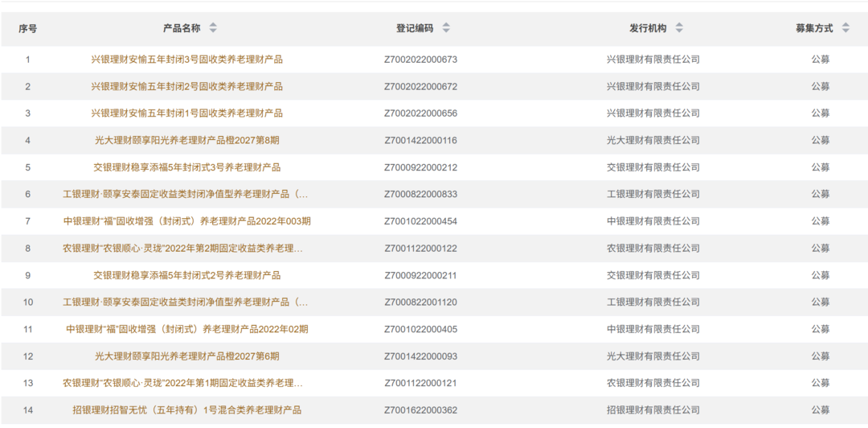The image size is (868, 428).
Task: Click the 序号 column header
Action: (x=28, y=28)
